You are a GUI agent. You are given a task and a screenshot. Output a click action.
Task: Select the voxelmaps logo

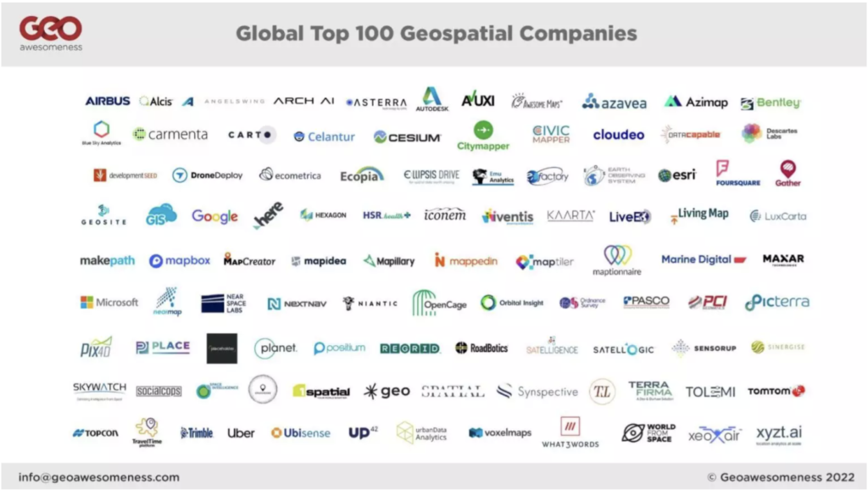point(500,432)
